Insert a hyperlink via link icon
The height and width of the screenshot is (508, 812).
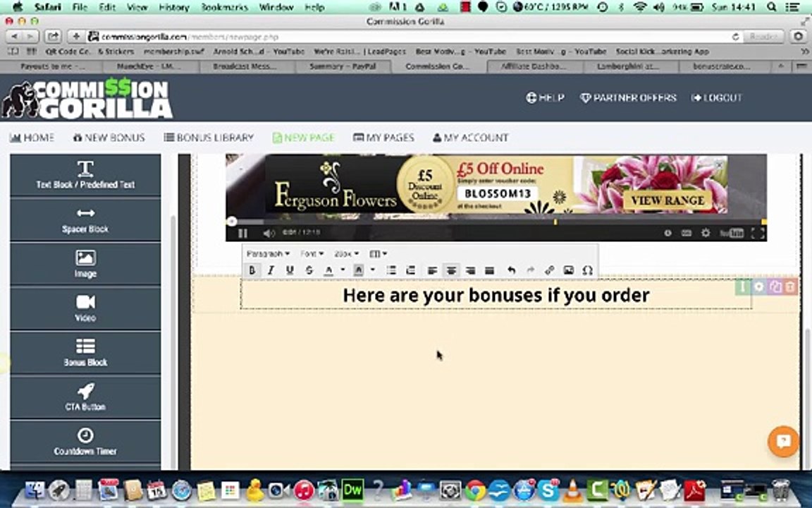[550, 270]
